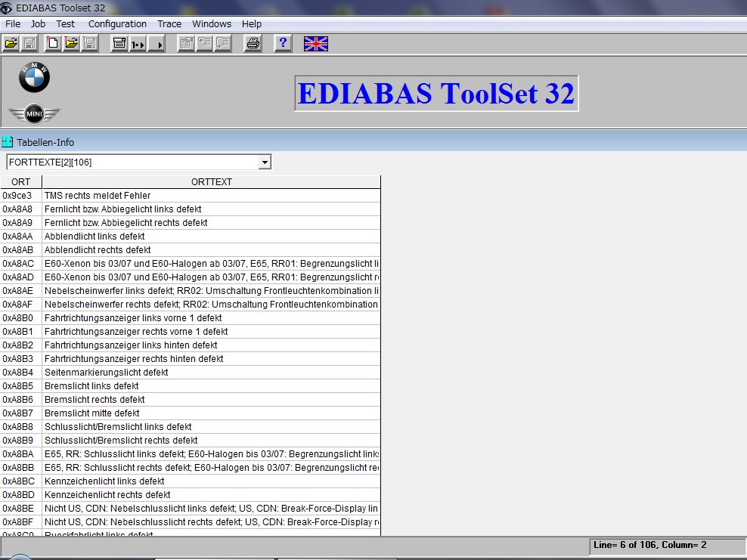Open the Windows menu
Viewport: 747px width, 560px height.
click(x=212, y=24)
